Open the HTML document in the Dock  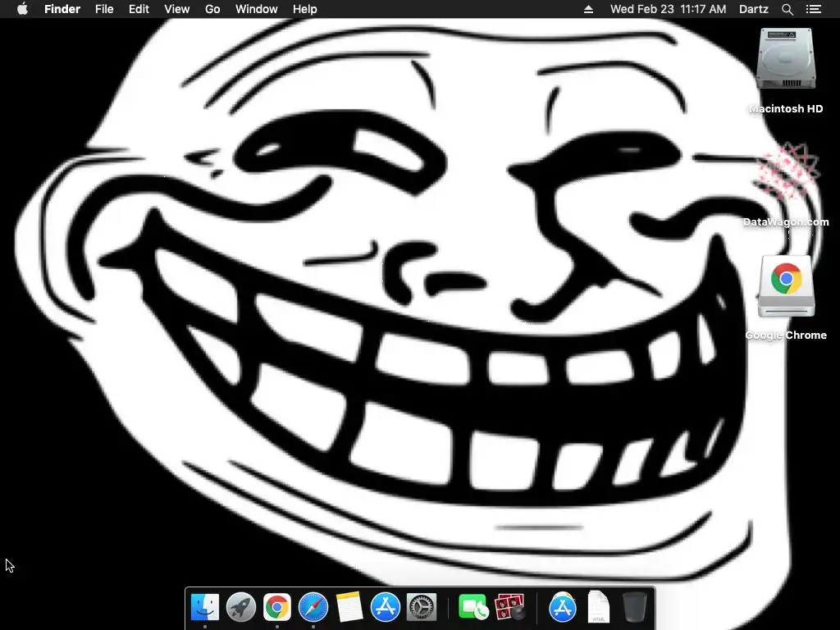pyautogui.click(x=598, y=607)
